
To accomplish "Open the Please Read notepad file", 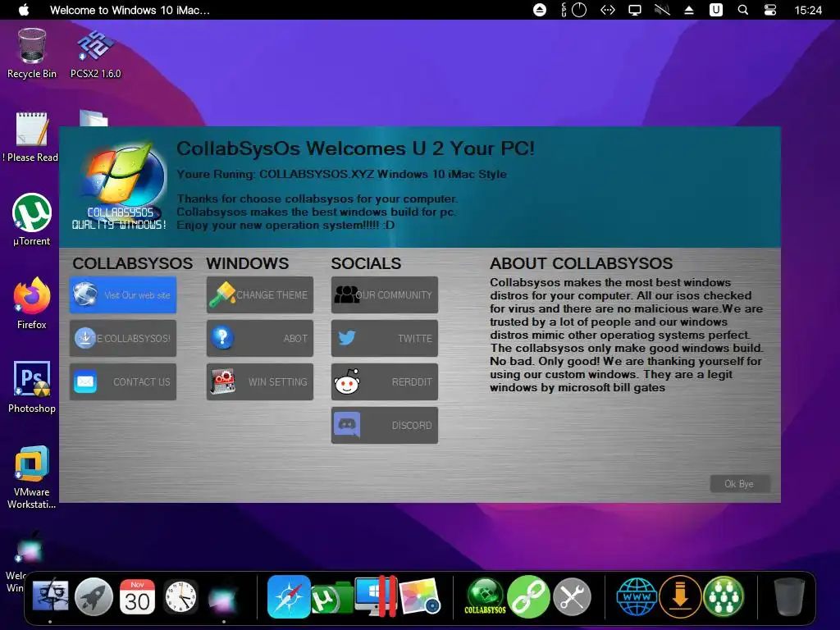I will [32, 137].
